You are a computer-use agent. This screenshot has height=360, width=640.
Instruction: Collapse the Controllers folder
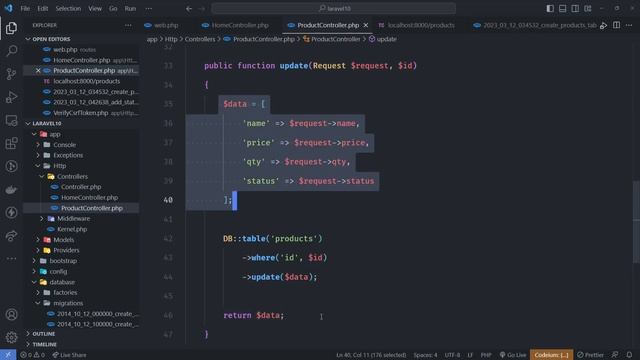coord(81,176)
